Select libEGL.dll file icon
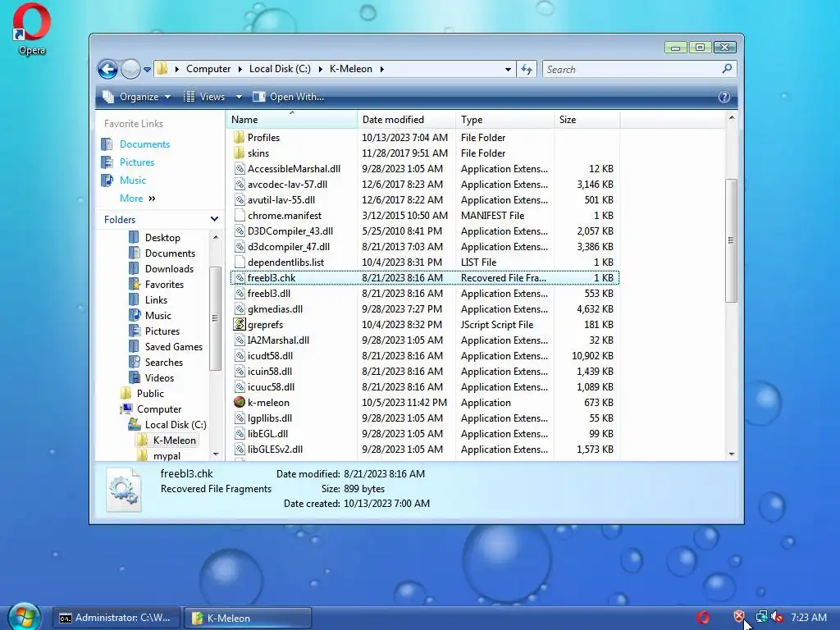Image resolution: width=840 pixels, height=630 pixels. (240, 433)
